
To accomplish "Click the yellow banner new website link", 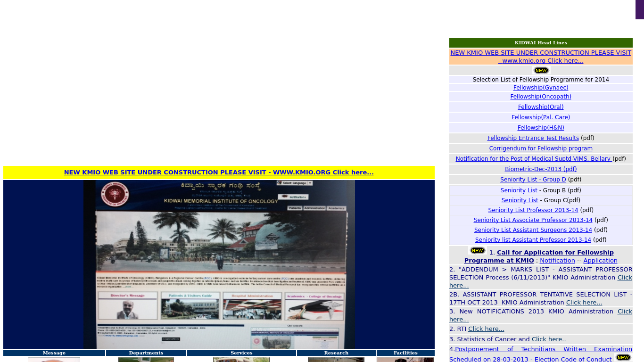I will [x=219, y=173].
